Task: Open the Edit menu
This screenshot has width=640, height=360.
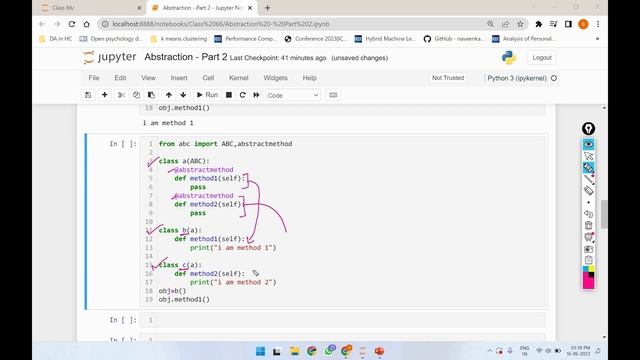Action: tap(120, 78)
